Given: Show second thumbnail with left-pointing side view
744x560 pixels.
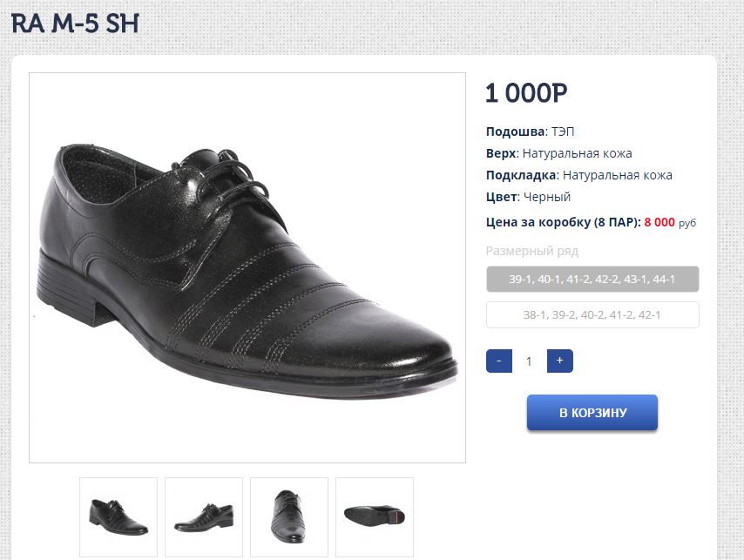Looking at the screenshot, I should tap(204, 516).
